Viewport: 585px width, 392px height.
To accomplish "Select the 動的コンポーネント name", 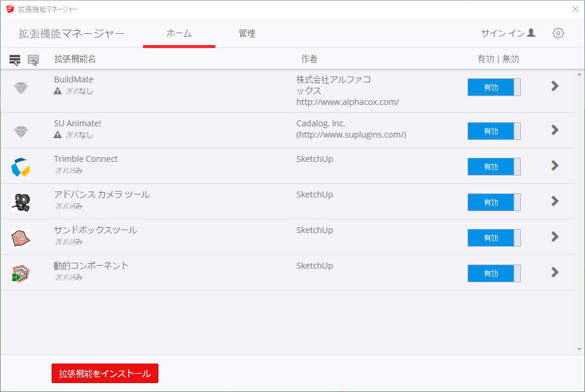I will click(x=91, y=266).
